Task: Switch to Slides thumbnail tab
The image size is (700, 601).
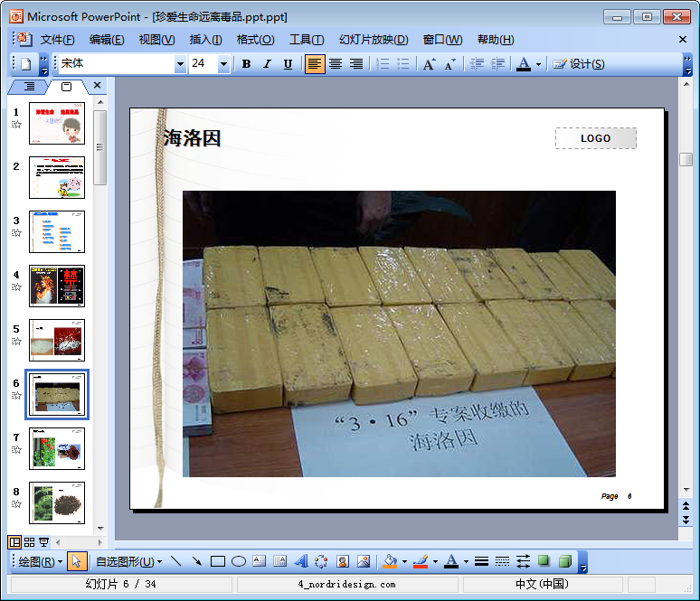Action: [67, 87]
